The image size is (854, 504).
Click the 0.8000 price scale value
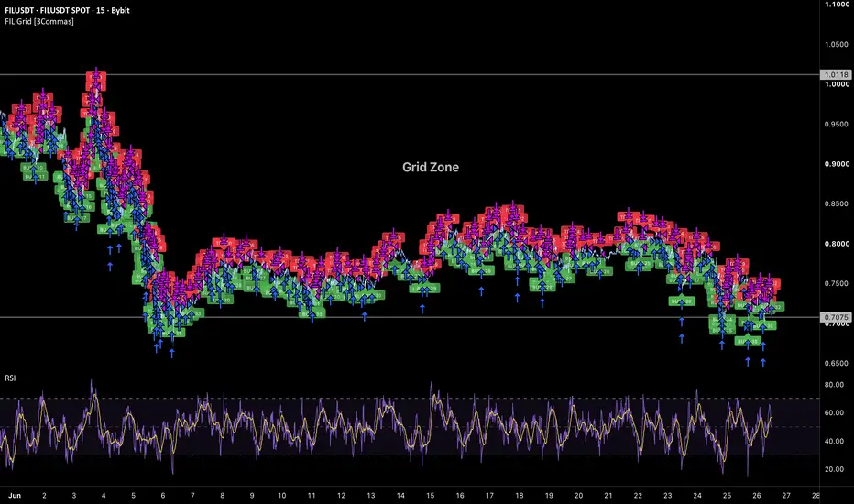837,244
